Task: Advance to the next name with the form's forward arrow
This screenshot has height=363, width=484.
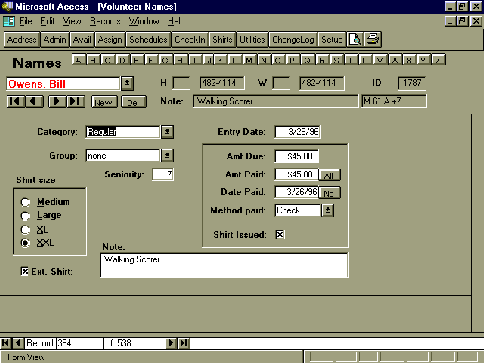Action: click(57, 101)
